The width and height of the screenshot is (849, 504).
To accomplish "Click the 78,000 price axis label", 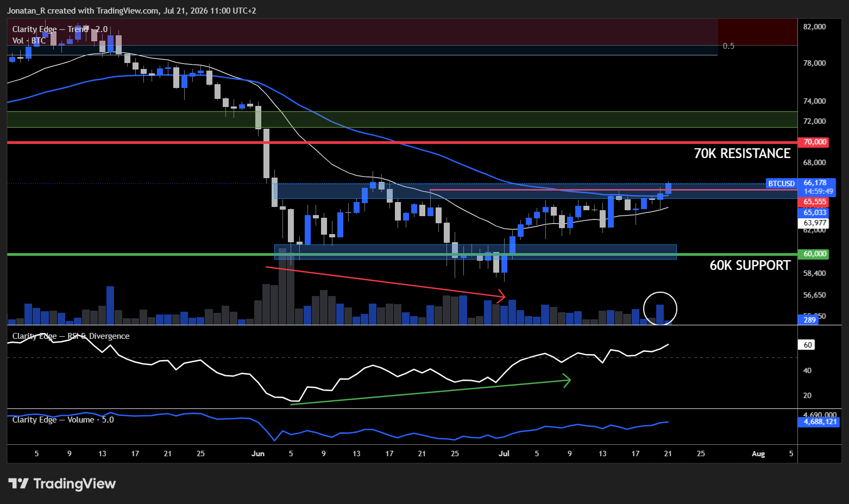I will pos(815,63).
